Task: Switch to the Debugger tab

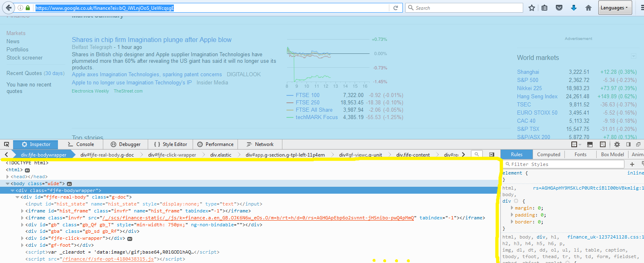Action: (126, 144)
